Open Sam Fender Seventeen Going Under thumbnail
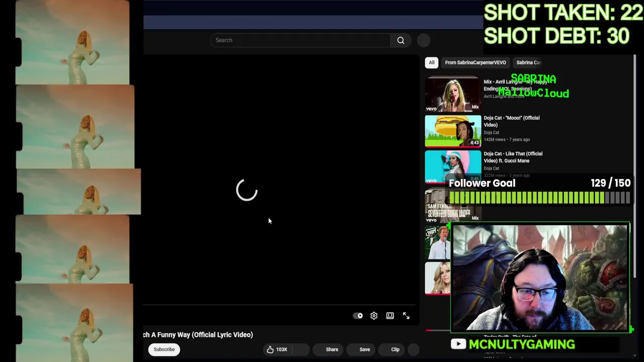The height and width of the screenshot is (362, 644). (453, 205)
